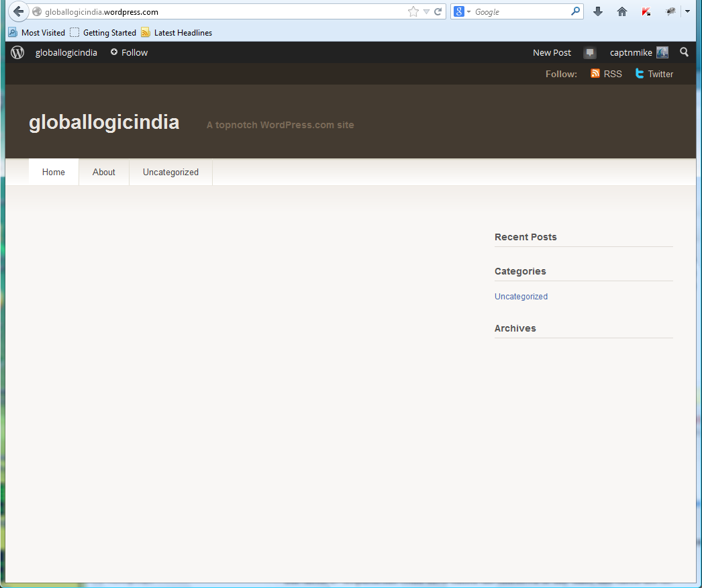Click the Kaspersky toolbar icon
This screenshot has width=702, height=588.
point(646,11)
